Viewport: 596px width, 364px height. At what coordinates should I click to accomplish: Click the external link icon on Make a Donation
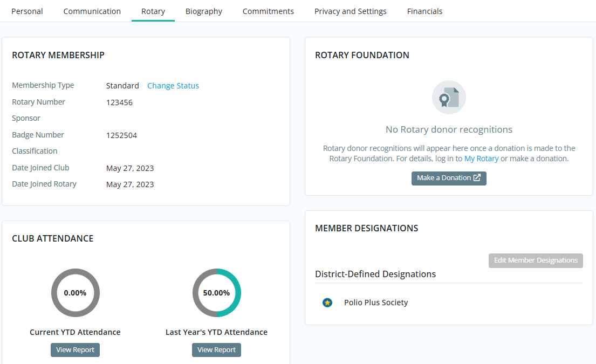(477, 177)
